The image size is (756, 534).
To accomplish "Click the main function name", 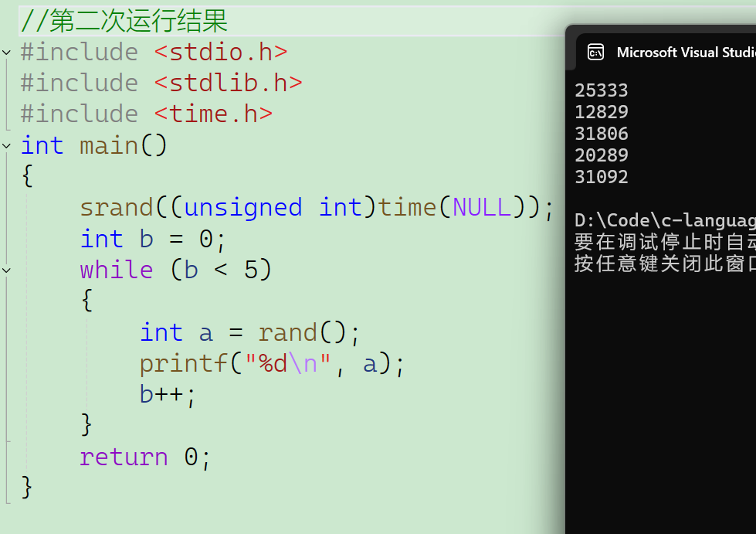I will (x=108, y=145).
